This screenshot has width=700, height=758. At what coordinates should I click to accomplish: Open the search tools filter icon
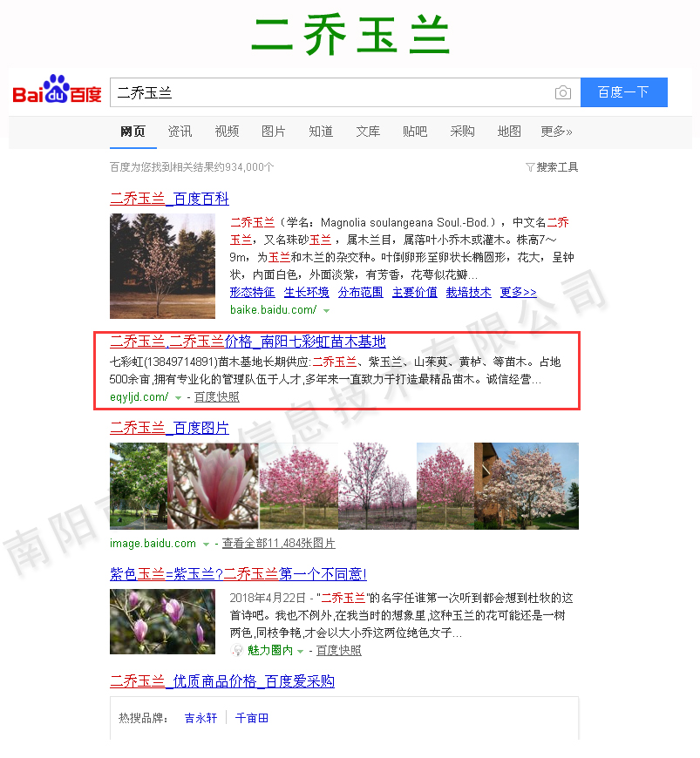point(530,167)
